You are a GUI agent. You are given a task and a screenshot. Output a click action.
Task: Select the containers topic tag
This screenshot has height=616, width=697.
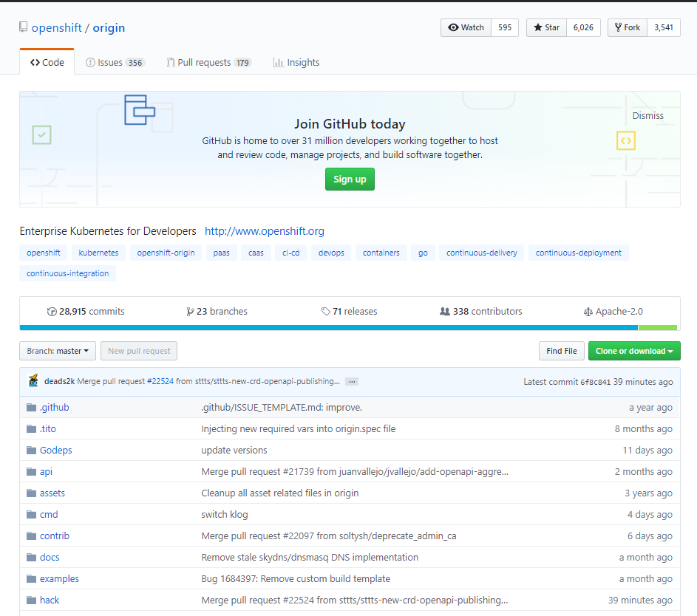pos(381,253)
